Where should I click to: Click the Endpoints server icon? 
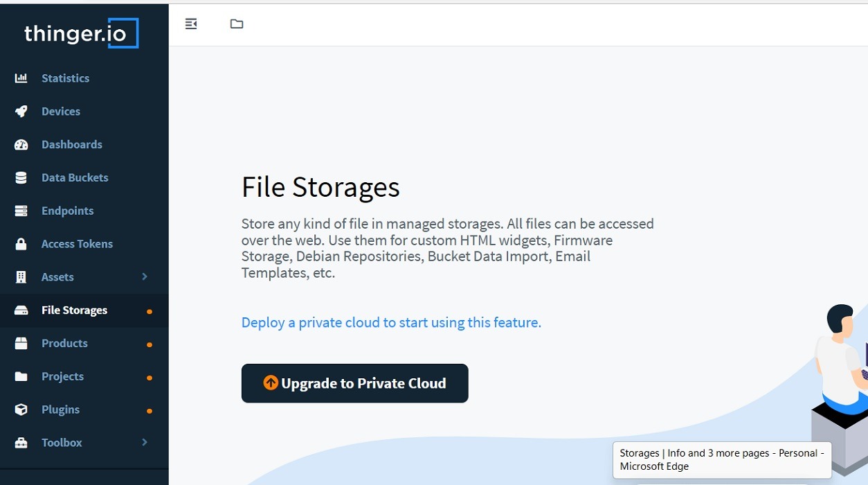[x=21, y=211]
